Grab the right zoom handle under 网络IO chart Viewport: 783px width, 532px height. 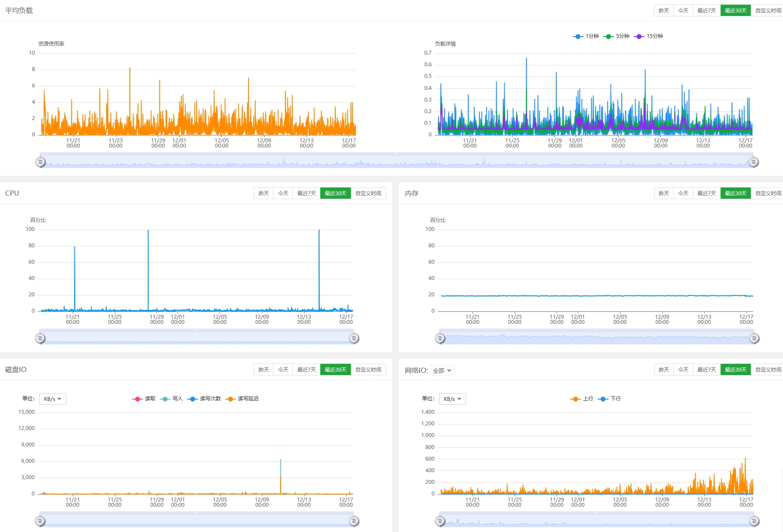754,521
